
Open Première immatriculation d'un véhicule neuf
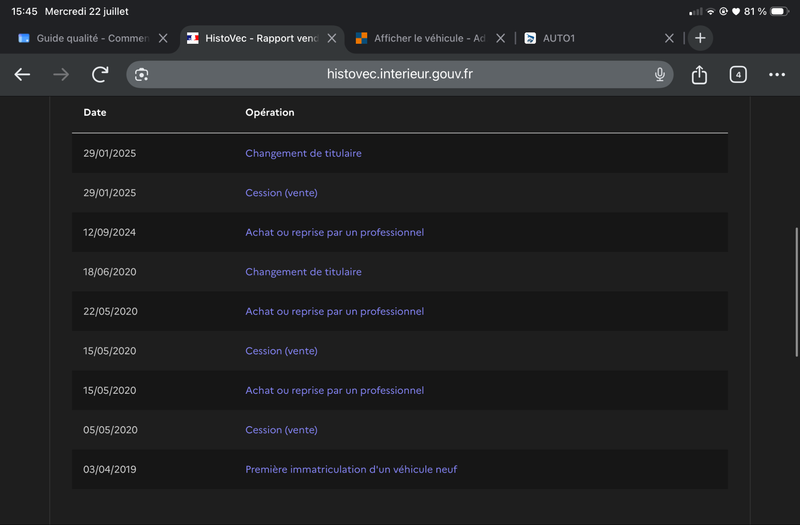click(351, 469)
